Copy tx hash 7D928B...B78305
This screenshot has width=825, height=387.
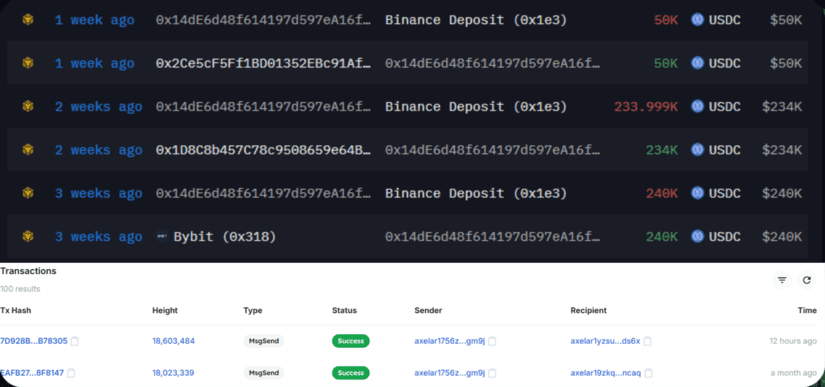[x=75, y=341]
